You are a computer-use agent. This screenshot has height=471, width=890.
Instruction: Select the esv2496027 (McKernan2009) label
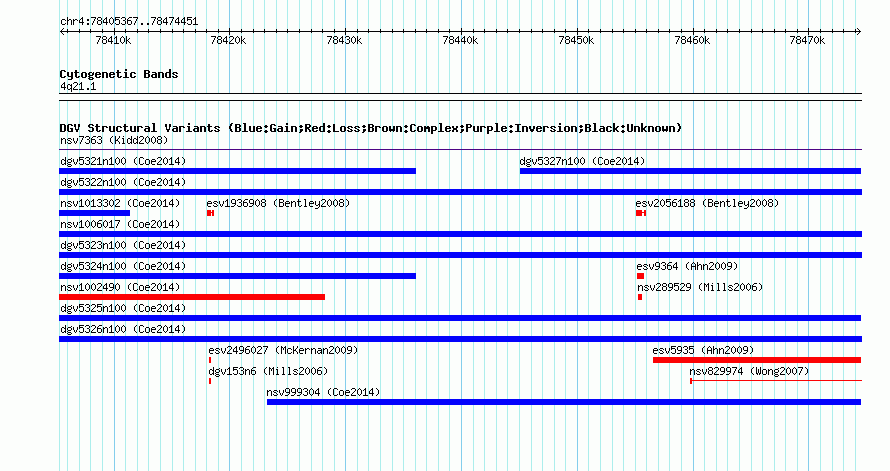[x=283, y=350]
